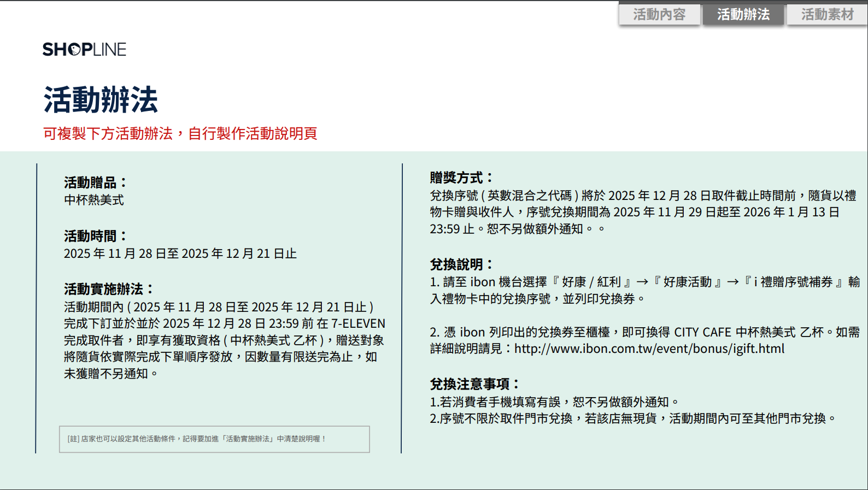Select the 活動辦法 tab
Image resolution: width=868 pixels, height=490 pixels.
click(743, 15)
